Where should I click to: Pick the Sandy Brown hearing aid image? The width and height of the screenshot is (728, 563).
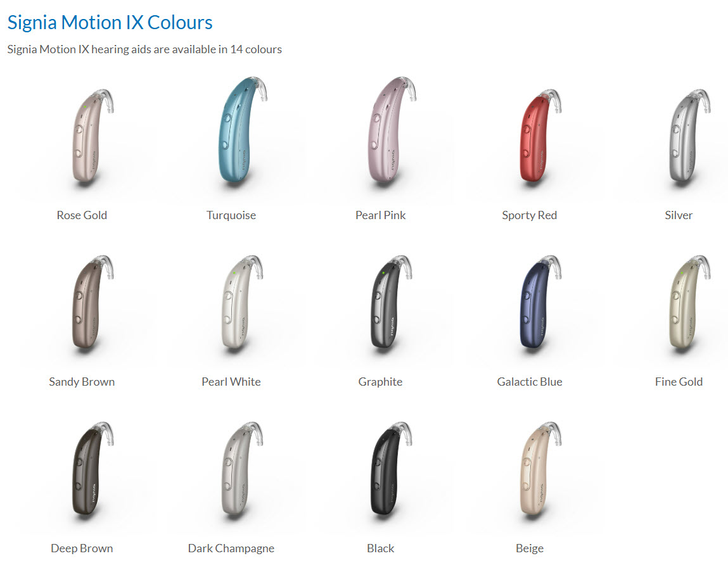pyautogui.click(x=92, y=303)
